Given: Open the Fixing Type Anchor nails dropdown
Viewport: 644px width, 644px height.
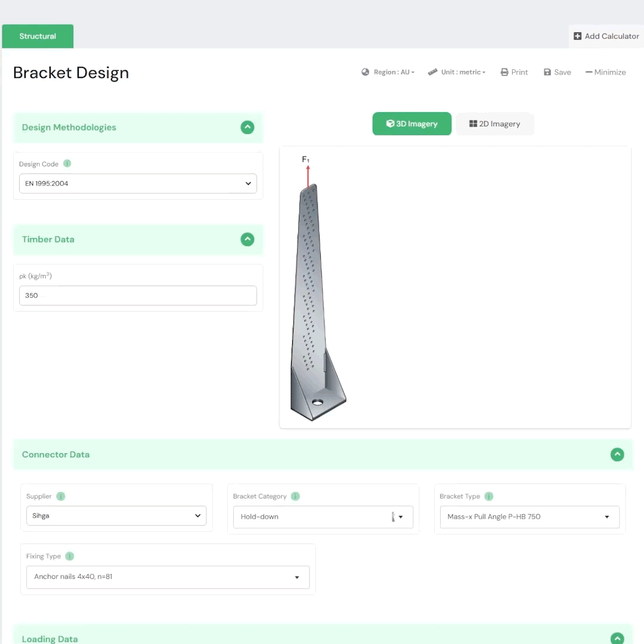Looking at the screenshot, I should pyautogui.click(x=168, y=577).
